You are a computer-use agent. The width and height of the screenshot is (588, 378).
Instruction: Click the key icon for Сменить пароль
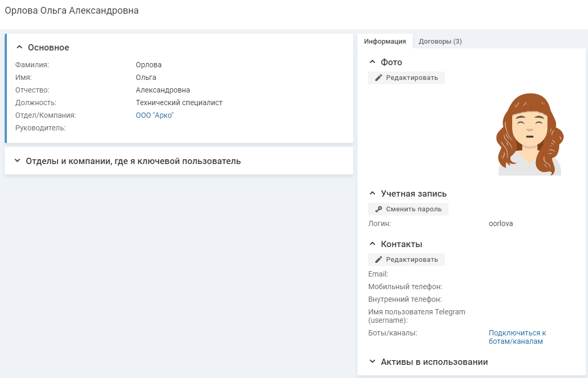tap(378, 209)
